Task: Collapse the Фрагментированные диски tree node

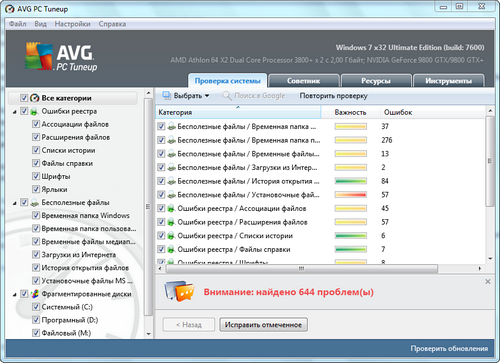Action: pyautogui.click(x=15, y=295)
